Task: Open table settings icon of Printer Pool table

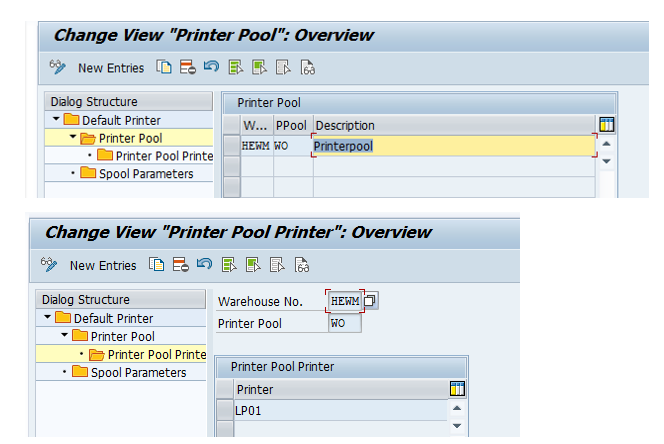Action: tap(606, 125)
